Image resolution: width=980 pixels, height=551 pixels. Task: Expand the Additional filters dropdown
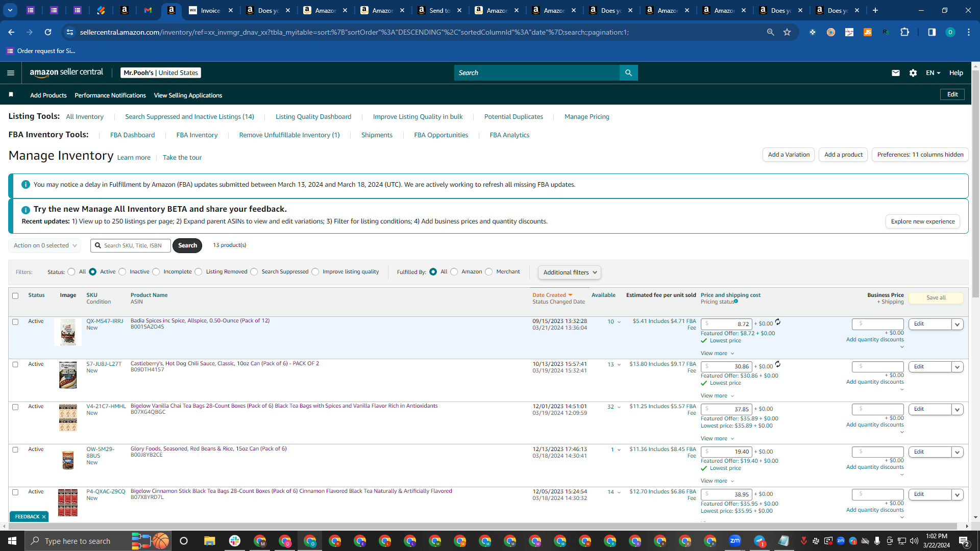pos(570,272)
